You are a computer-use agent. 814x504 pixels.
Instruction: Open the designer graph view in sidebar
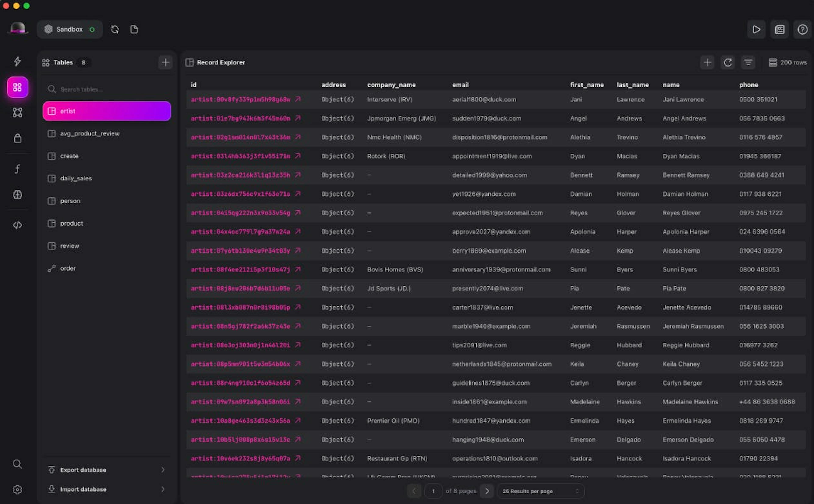pyautogui.click(x=17, y=113)
